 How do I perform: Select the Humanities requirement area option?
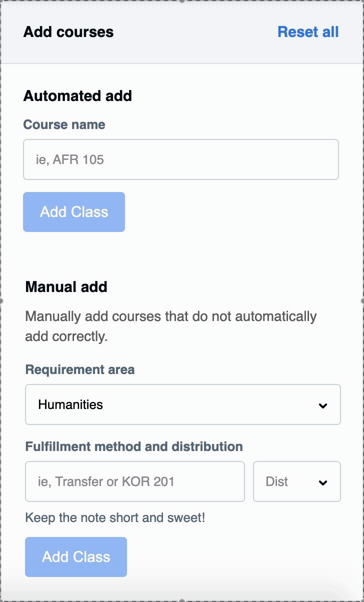182,404
